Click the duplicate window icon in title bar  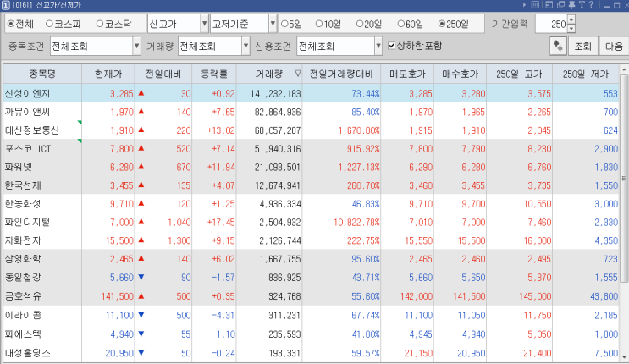pos(560,5)
